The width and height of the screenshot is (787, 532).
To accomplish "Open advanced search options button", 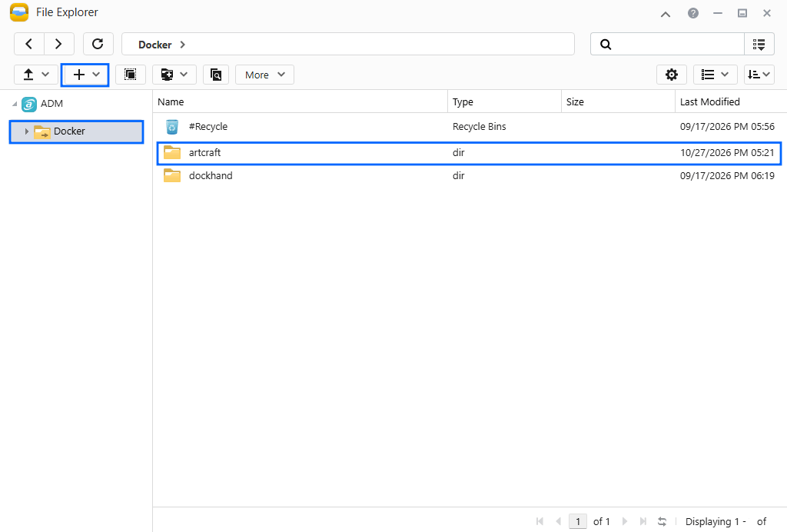I will pos(759,44).
